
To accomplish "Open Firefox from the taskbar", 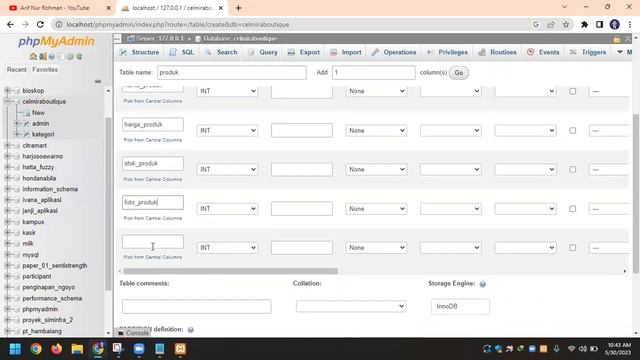I will pyautogui.click(x=56, y=349).
